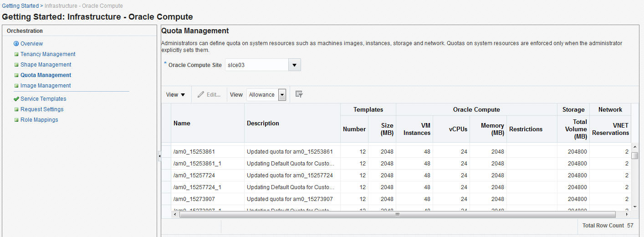
Task: Click Total Volume 204800 in /am0_15253861 row
Action: (578, 152)
